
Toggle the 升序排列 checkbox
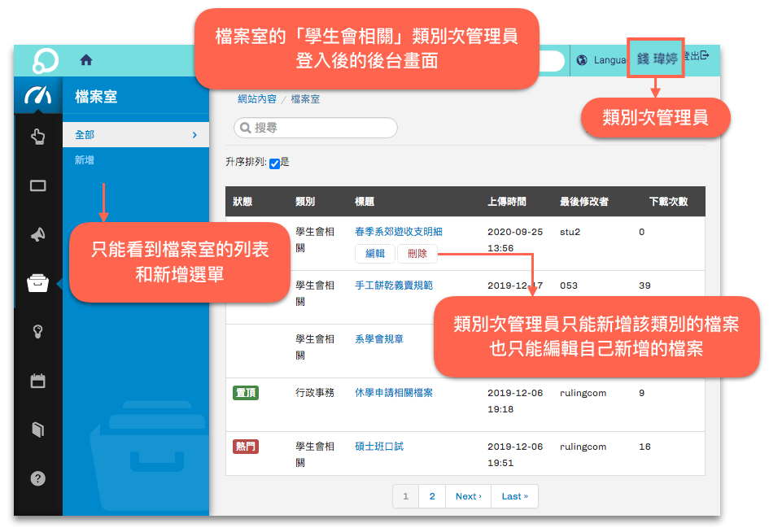[x=274, y=164]
